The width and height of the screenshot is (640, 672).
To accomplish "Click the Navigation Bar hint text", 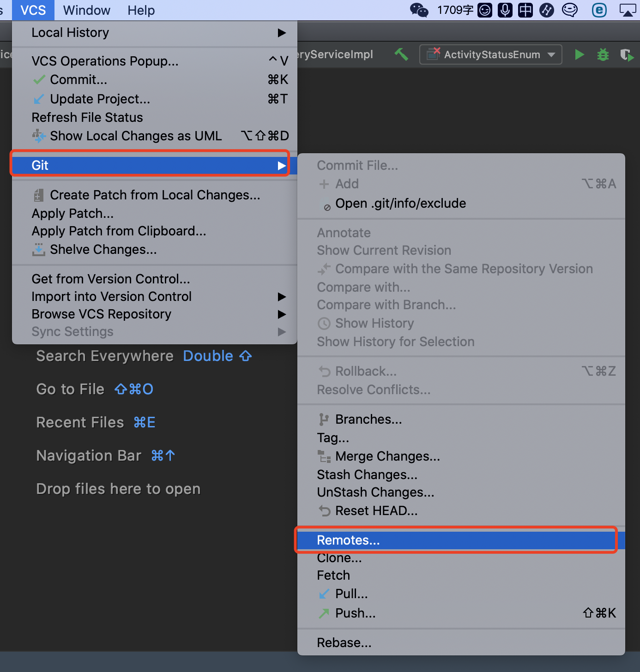I will (x=89, y=456).
